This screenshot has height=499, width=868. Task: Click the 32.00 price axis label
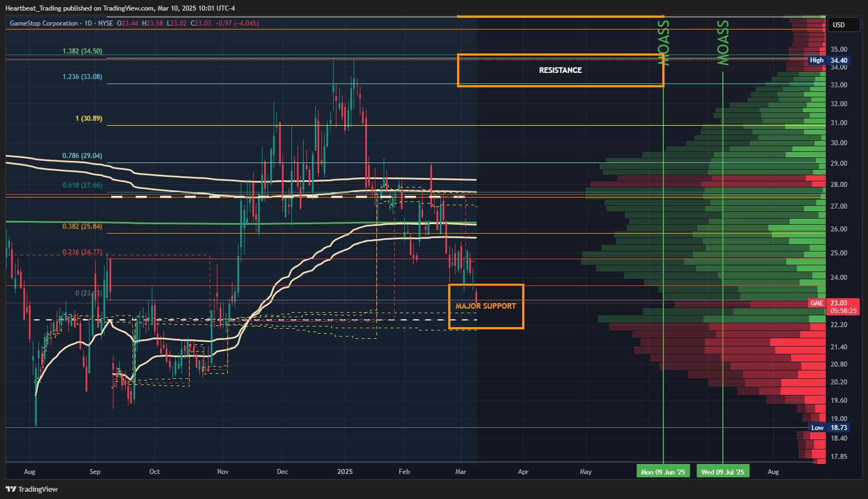pos(839,104)
